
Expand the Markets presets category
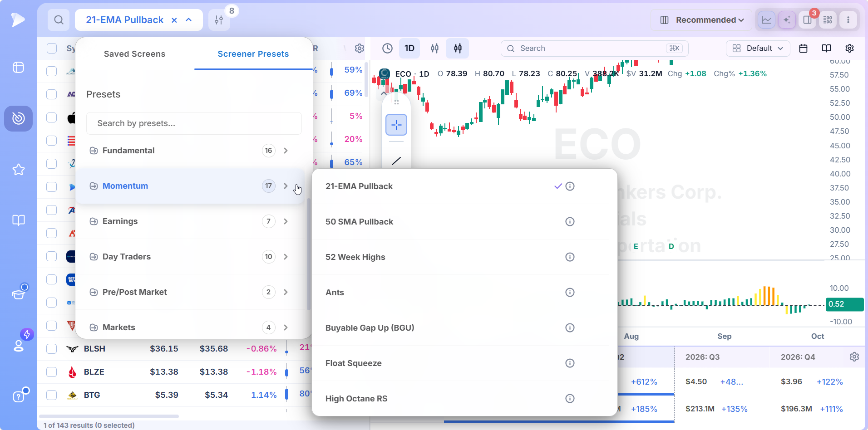tap(190, 327)
